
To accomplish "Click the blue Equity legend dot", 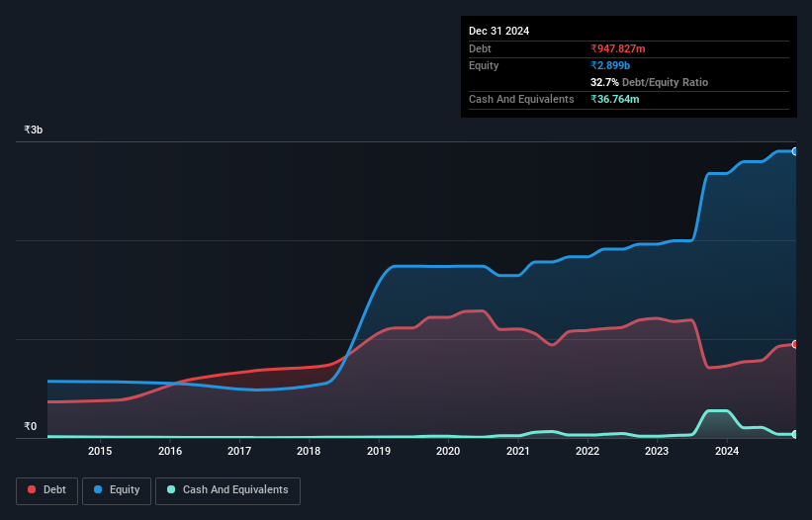I will (x=98, y=489).
